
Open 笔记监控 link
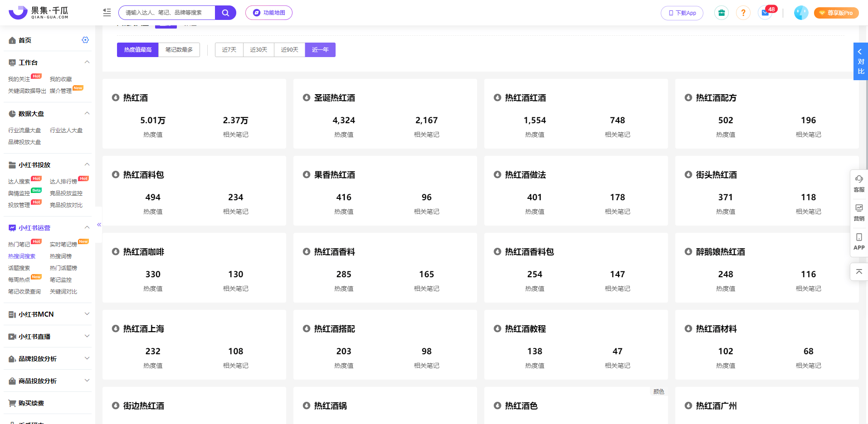[x=61, y=280]
